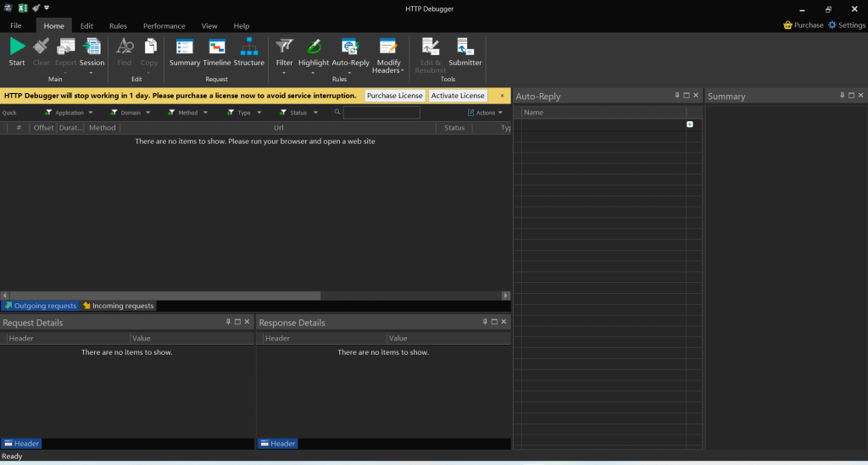Viewport: 868px width, 465px height.
Task: Sort by the Url column header
Action: click(278, 128)
